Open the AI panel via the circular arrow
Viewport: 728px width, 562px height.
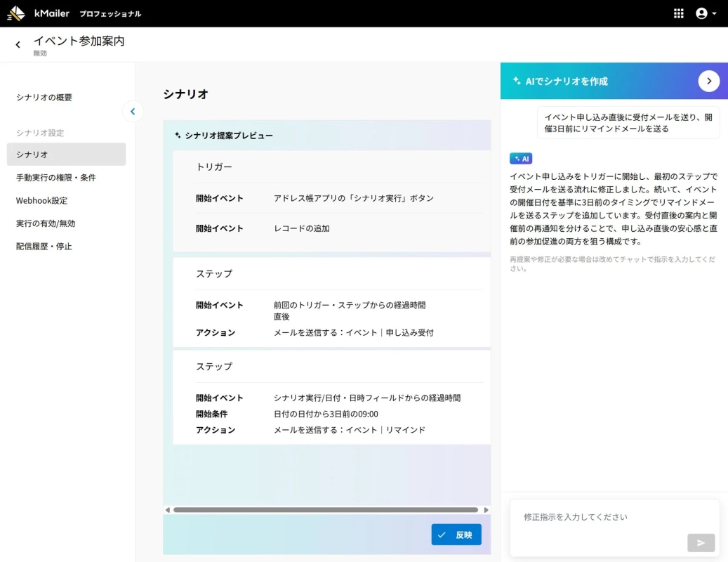coord(709,81)
